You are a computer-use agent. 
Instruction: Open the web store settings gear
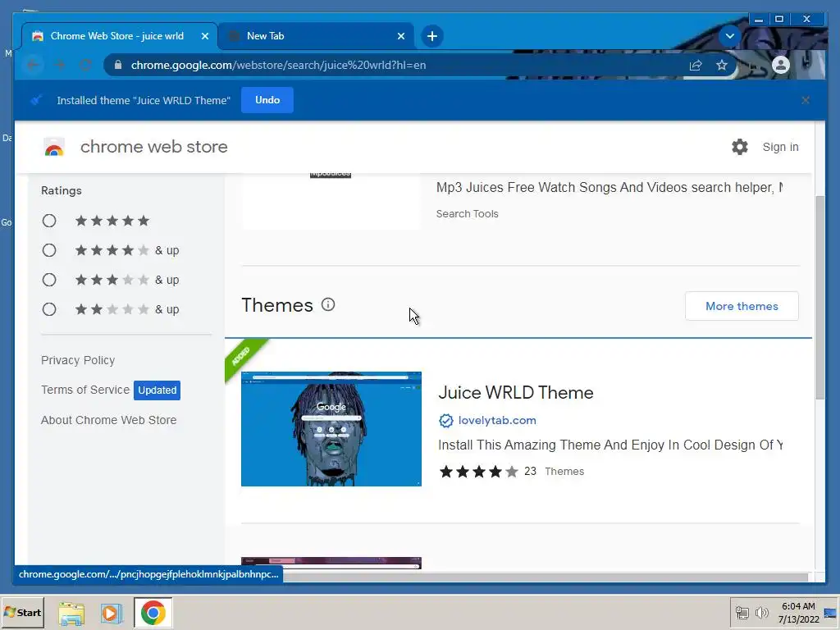click(739, 147)
